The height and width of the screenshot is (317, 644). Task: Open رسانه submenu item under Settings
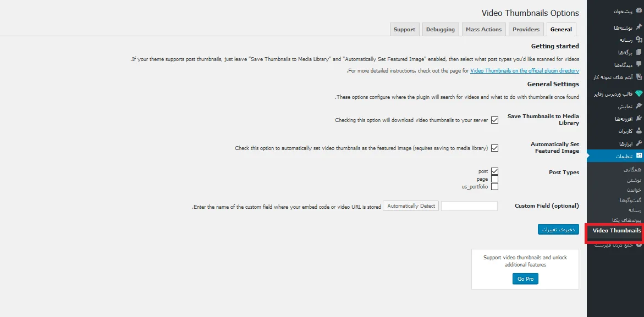tap(635, 210)
